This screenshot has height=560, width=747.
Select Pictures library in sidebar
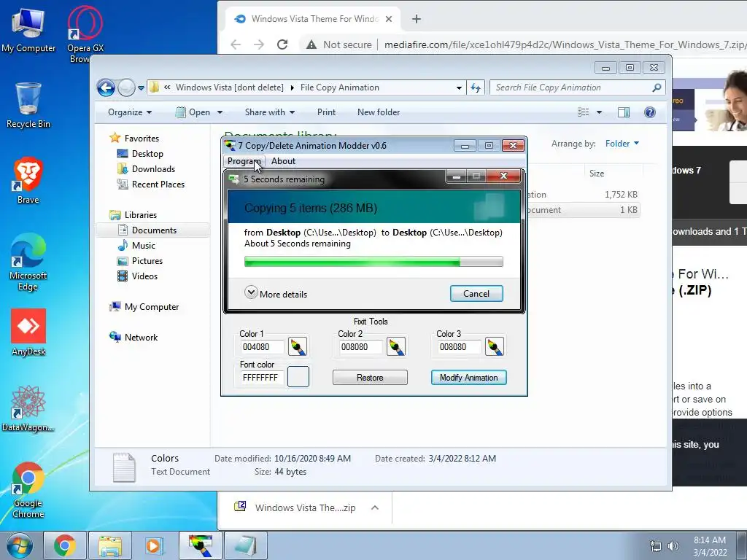147,261
